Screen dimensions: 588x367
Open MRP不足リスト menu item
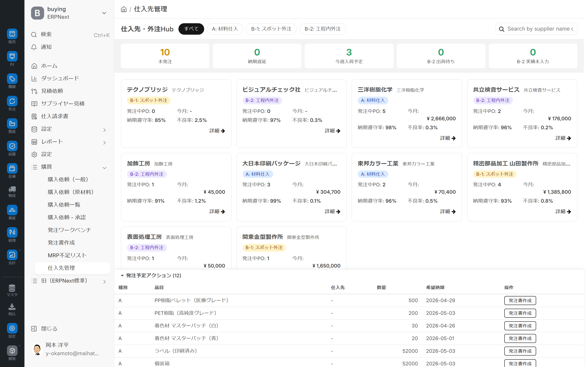pos(67,255)
